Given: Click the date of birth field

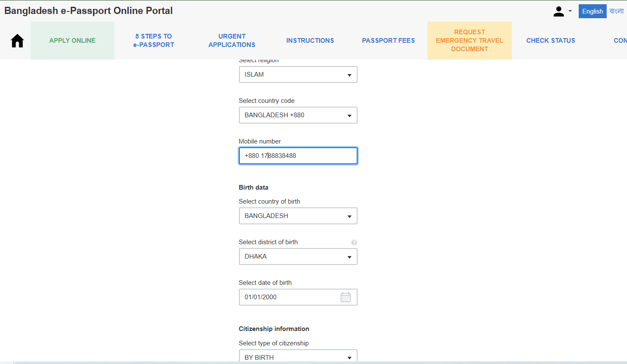Looking at the screenshot, I should (298, 297).
